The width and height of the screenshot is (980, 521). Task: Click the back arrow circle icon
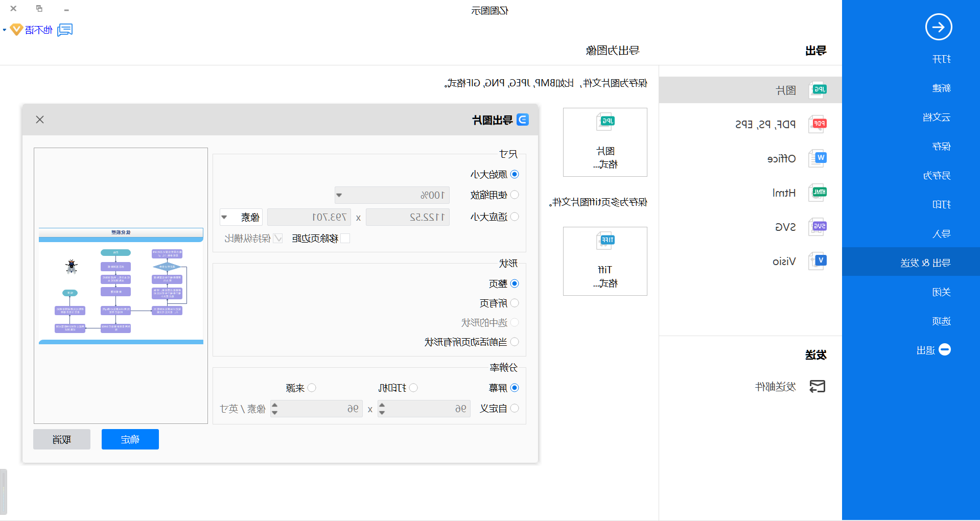(x=938, y=27)
